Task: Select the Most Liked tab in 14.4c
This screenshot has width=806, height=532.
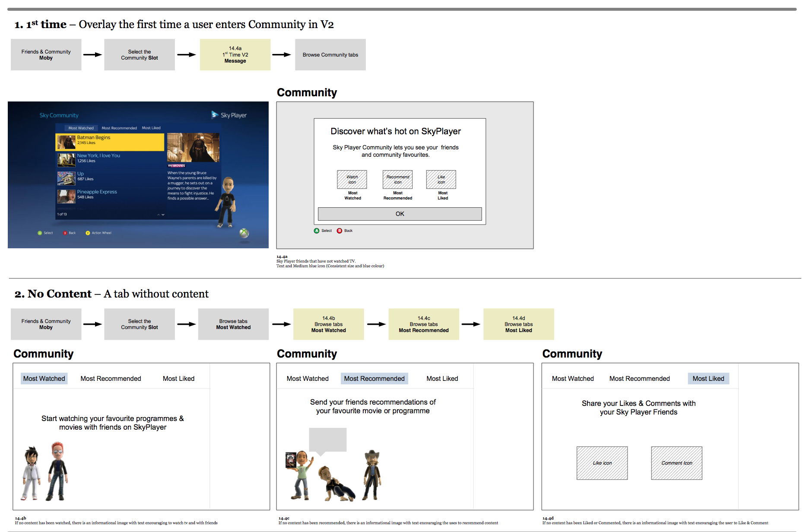Action: 442,378
